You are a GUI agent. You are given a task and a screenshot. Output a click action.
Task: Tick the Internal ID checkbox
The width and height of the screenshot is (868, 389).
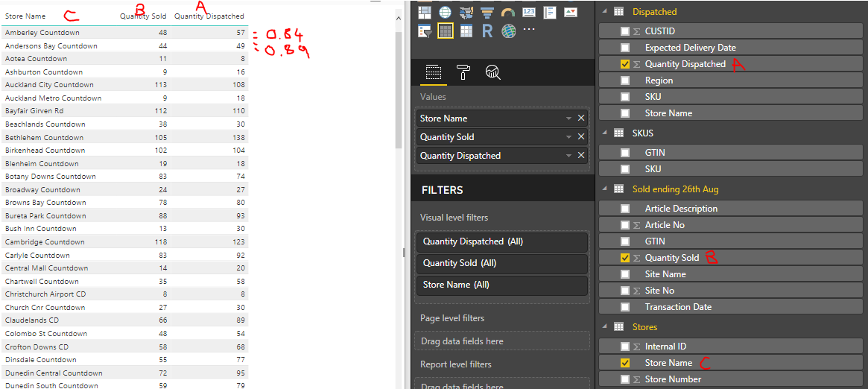pos(625,347)
